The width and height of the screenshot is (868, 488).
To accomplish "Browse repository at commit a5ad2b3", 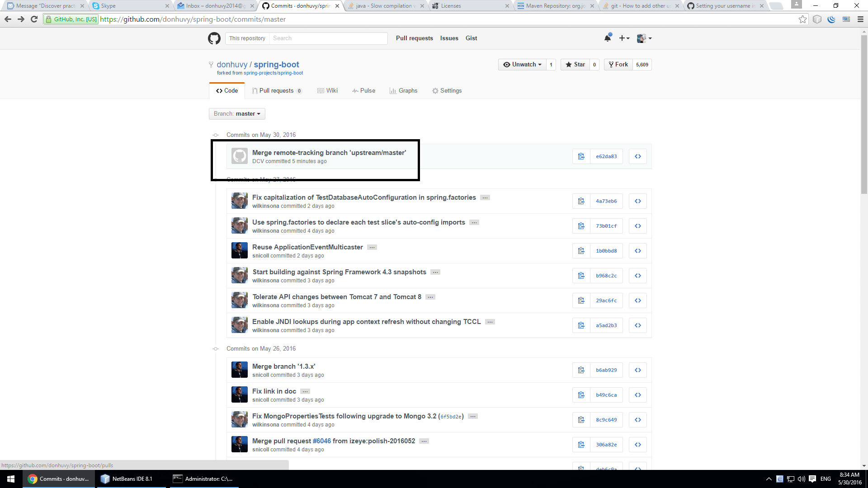I will coord(637,325).
